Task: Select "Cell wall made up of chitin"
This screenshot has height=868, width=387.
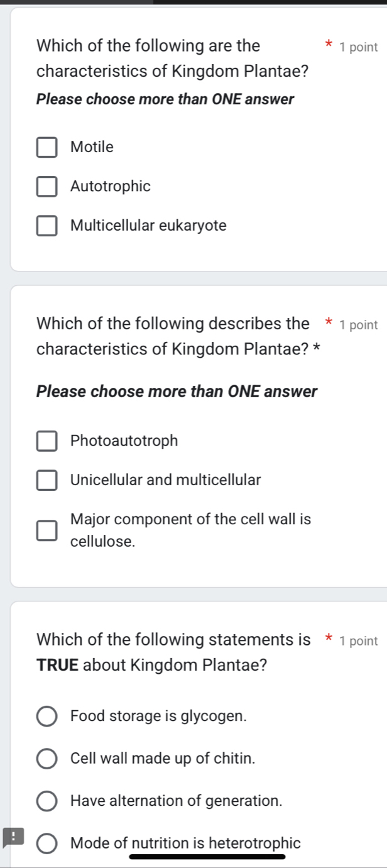Action: (46, 759)
